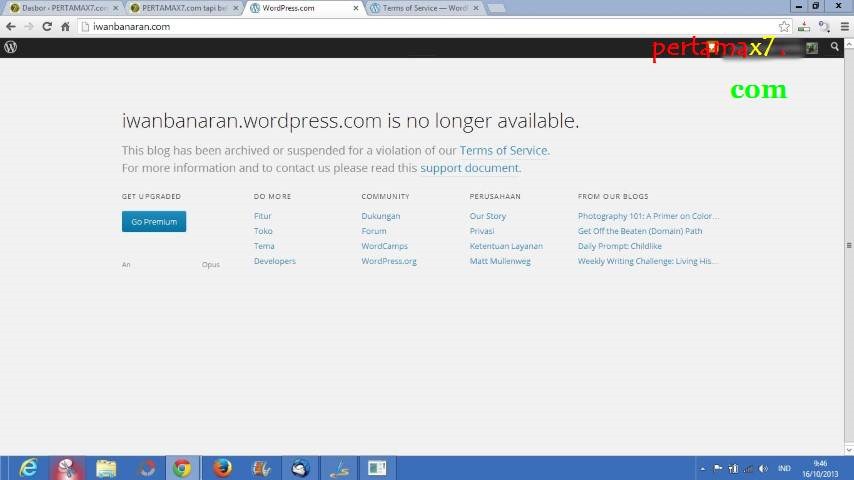The image size is (854, 480).
Task: Open Firefox from the taskbar
Action: (222, 468)
